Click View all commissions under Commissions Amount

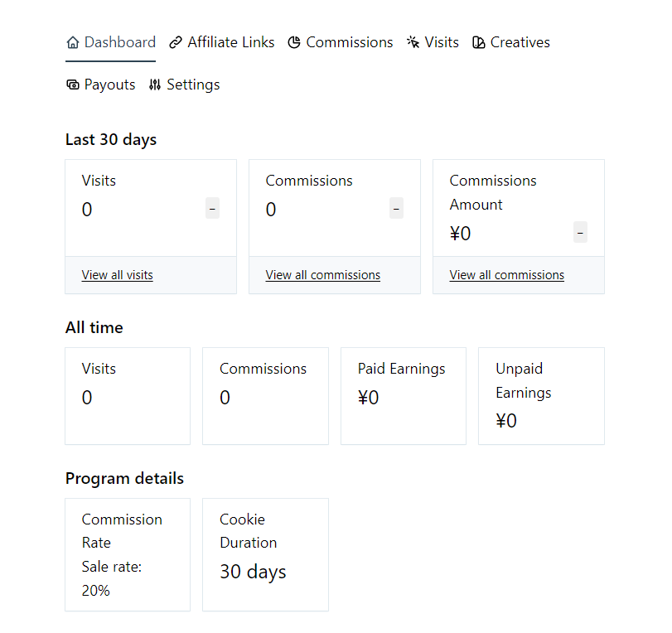(506, 275)
